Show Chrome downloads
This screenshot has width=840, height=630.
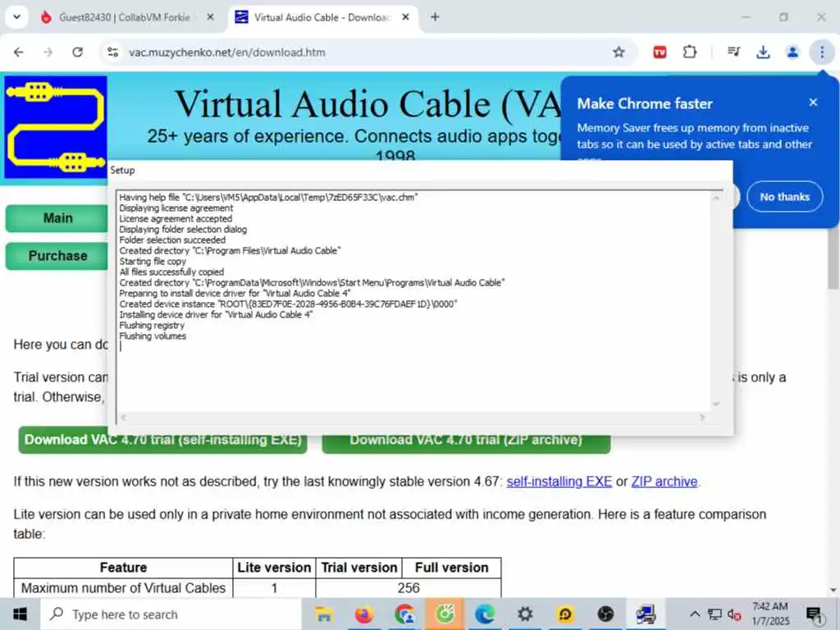point(763,52)
